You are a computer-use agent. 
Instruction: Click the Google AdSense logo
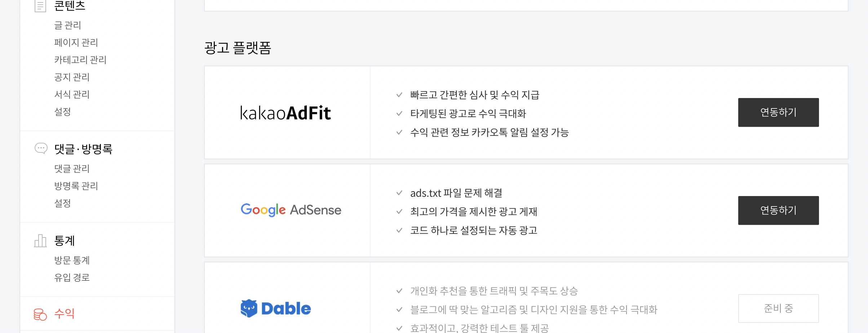coord(291,210)
